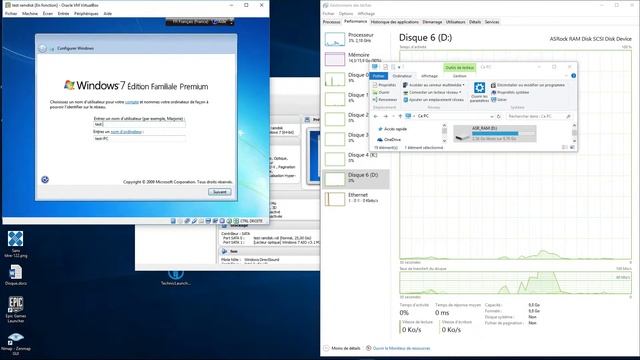
Task: Click Ajouter un emplacement réseau
Action: coord(433,100)
